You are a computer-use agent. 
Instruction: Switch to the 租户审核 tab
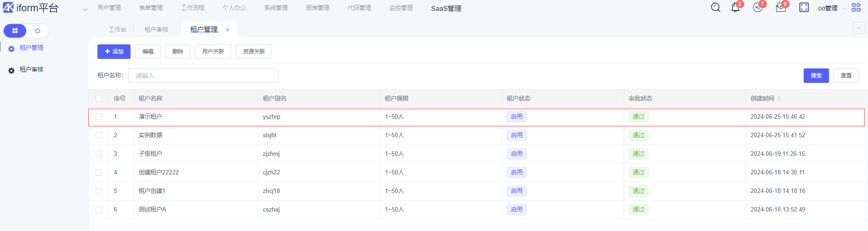(156, 29)
